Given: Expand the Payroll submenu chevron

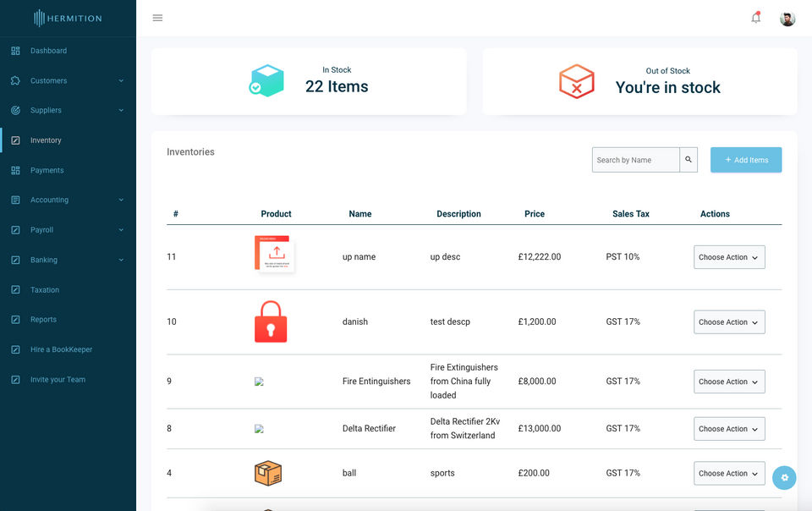Looking at the screenshot, I should (x=121, y=230).
